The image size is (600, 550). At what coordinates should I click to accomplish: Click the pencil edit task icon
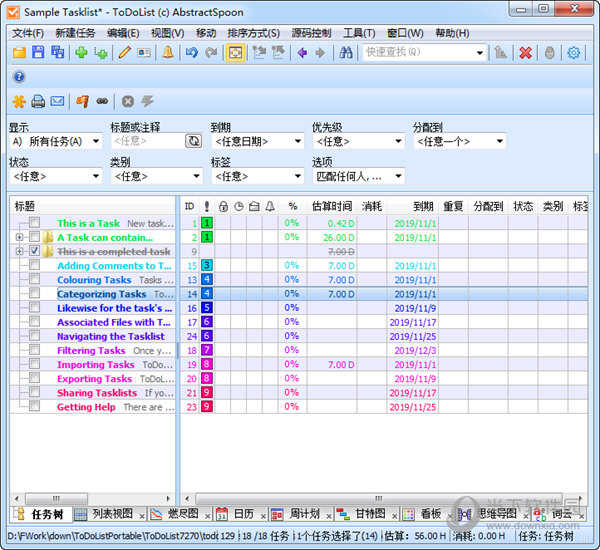125,52
